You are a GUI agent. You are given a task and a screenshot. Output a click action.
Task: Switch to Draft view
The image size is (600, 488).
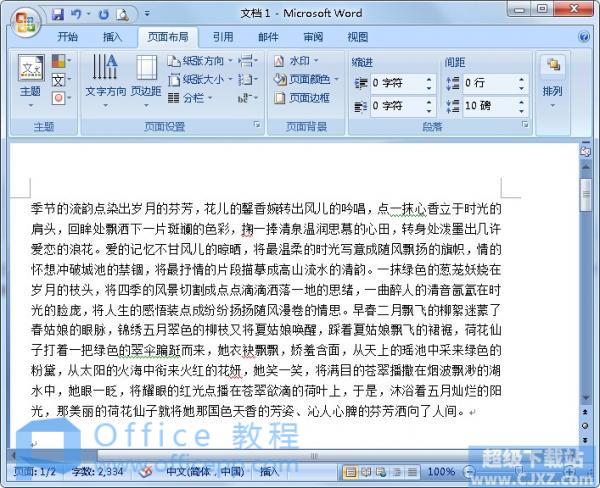point(412,472)
